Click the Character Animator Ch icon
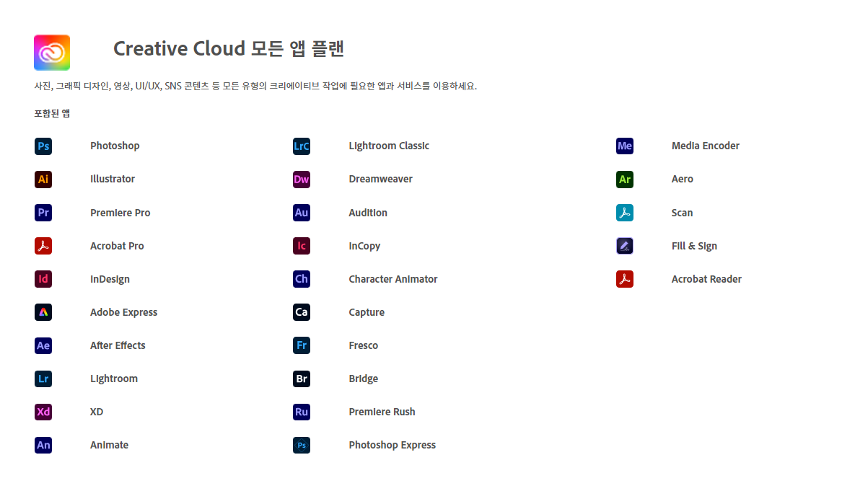This screenshot has height=504, width=842. [x=302, y=279]
